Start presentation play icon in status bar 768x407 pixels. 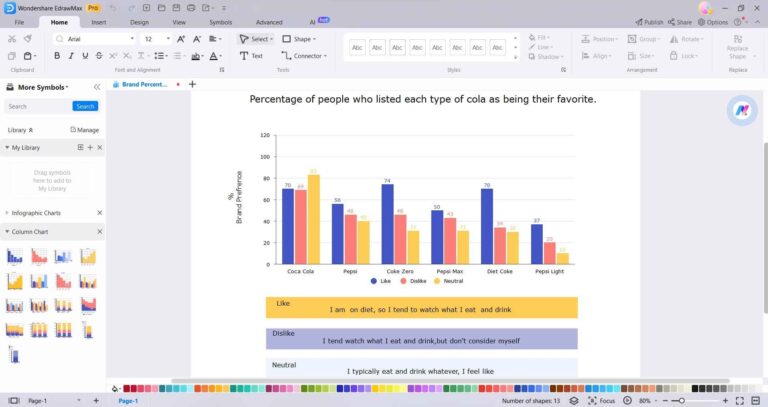[x=627, y=401]
